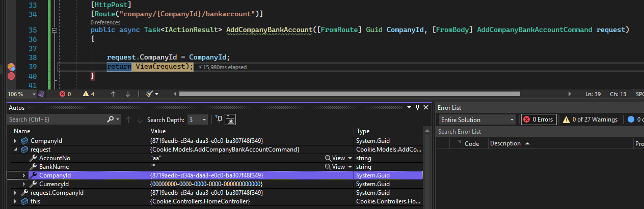Open Autos window position dropdown arrow
The image size is (644, 209).
coord(409,108)
